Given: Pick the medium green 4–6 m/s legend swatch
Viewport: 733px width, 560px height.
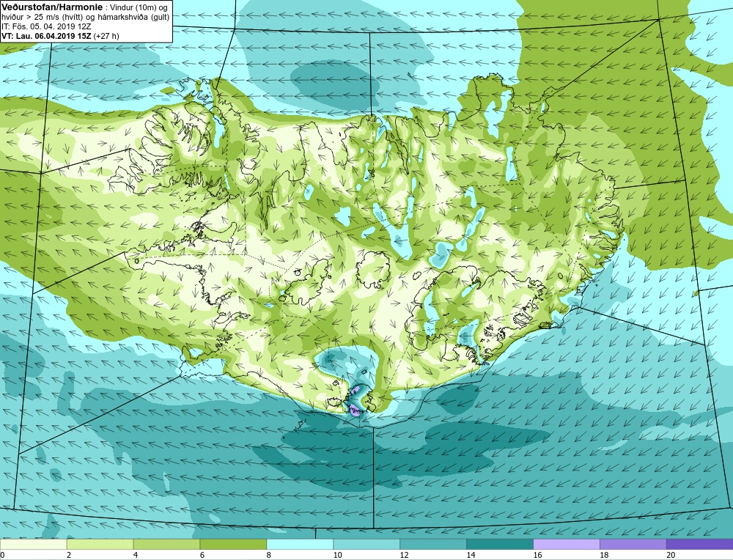Looking at the screenshot, I should pos(166,544).
